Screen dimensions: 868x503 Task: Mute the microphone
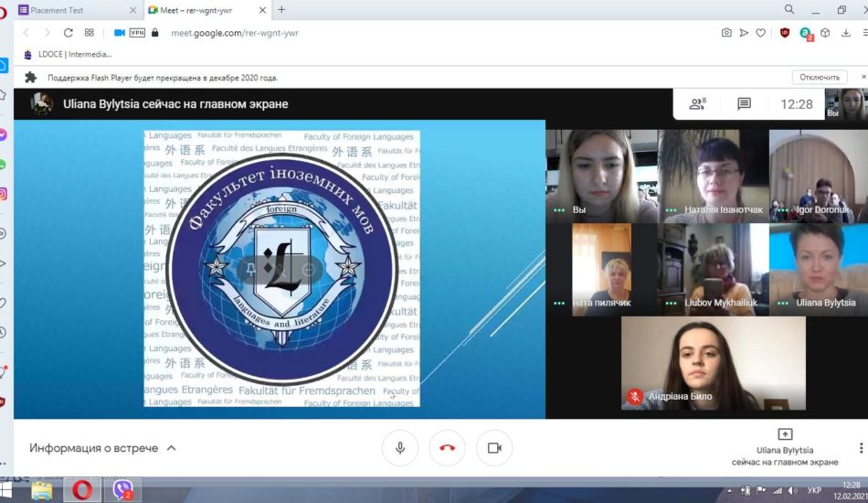(x=399, y=448)
